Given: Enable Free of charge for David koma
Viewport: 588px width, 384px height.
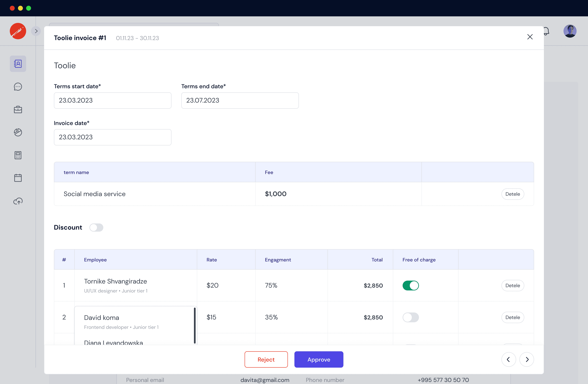Looking at the screenshot, I should coord(411,317).
